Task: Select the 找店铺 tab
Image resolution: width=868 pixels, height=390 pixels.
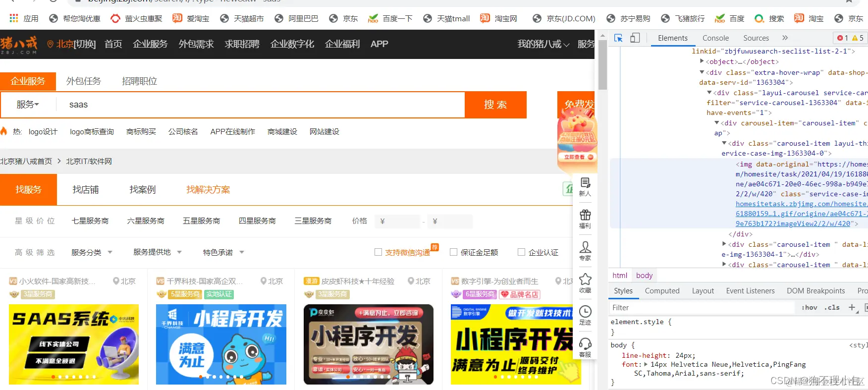Action: click(x=86, y=189)
